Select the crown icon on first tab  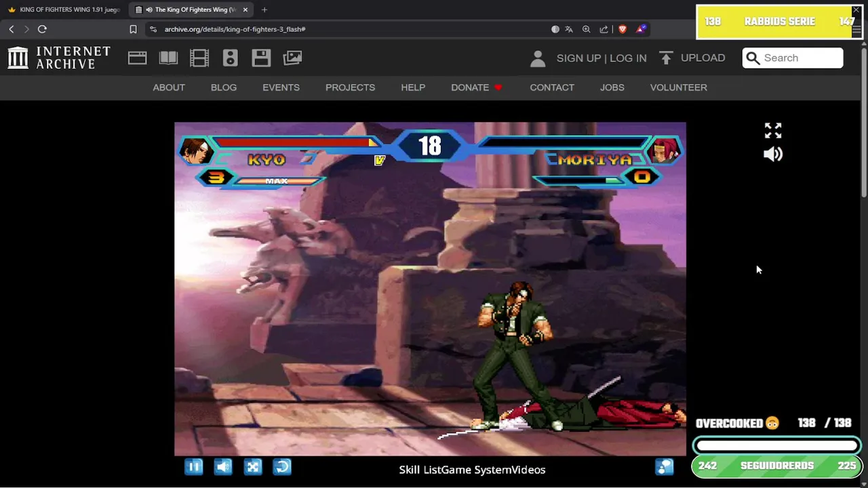coord(12,9)
